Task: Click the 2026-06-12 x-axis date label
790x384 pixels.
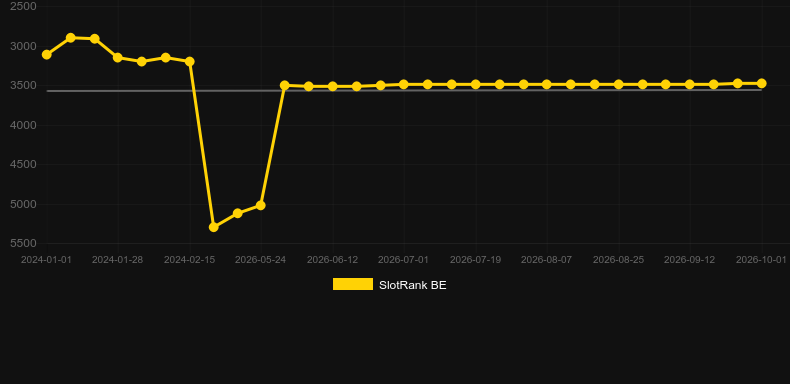Action: pyautogui.click(x=333, y=260)
